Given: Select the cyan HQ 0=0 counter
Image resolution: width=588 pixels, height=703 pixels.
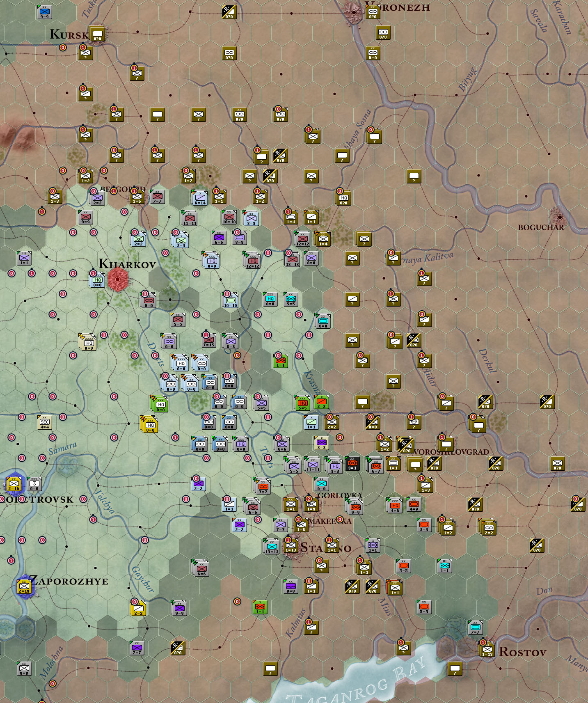Looking at the screenshot, I should coord(270,300).
